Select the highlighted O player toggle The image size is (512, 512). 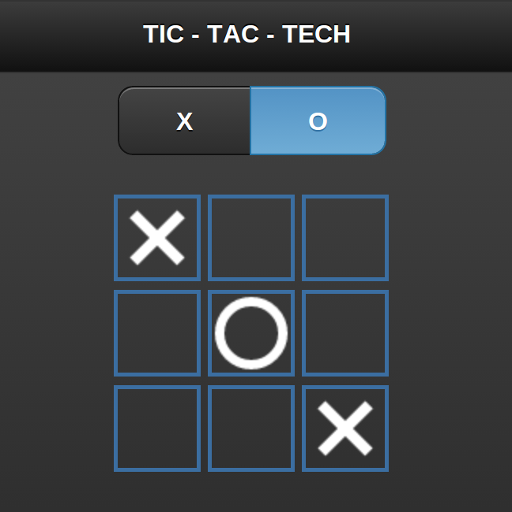point(318,121)
